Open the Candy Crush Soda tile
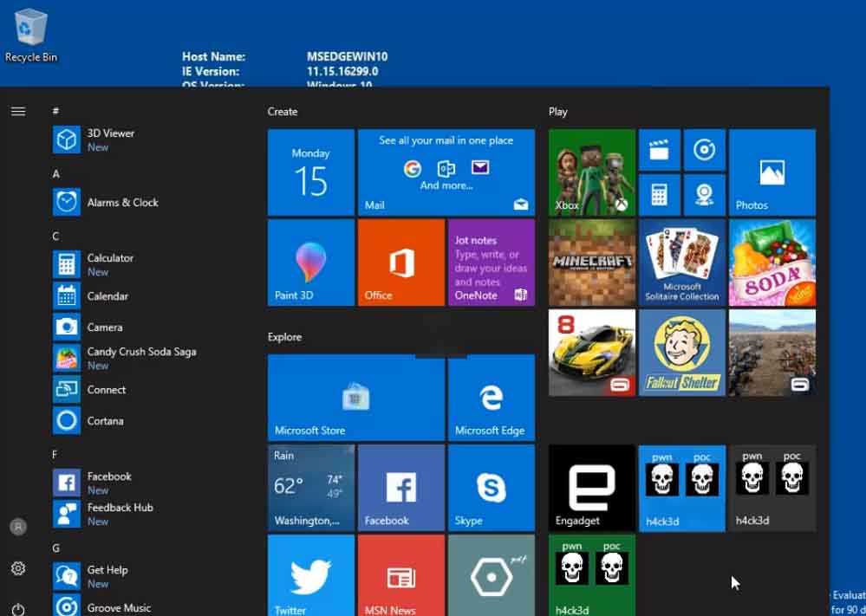 [x=772, y=263]
